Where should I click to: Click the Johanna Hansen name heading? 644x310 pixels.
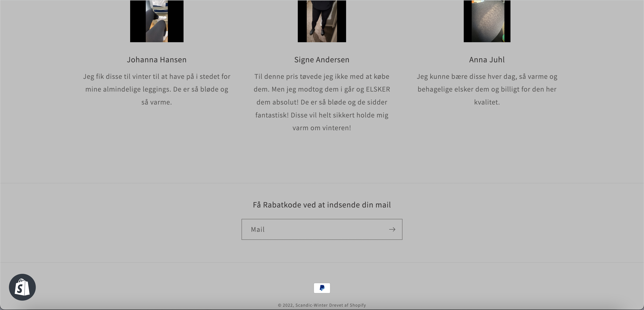click(x=157, y=60)
